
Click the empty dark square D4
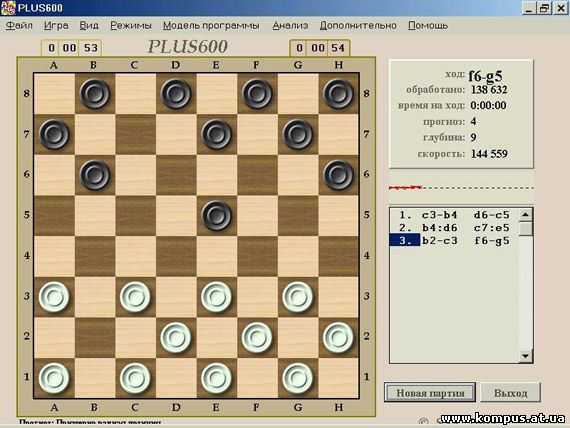[176, 256]
